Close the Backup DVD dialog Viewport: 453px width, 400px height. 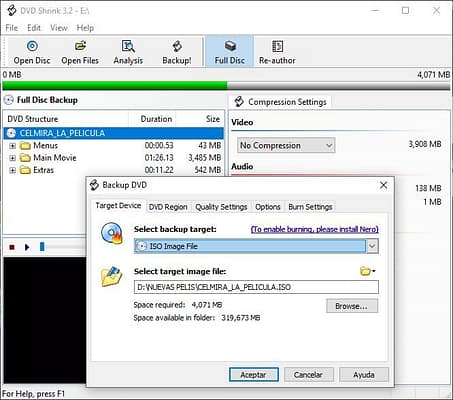pyautogui.click(x=383, y=185)
